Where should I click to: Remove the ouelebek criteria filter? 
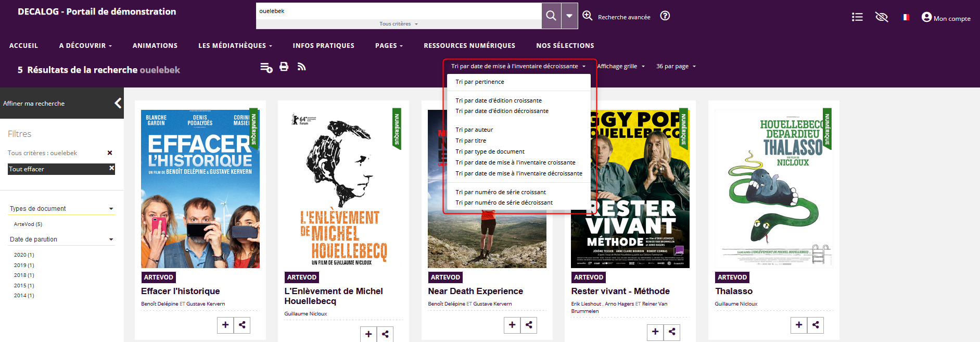pyautogui.click(x=110, y=153)
